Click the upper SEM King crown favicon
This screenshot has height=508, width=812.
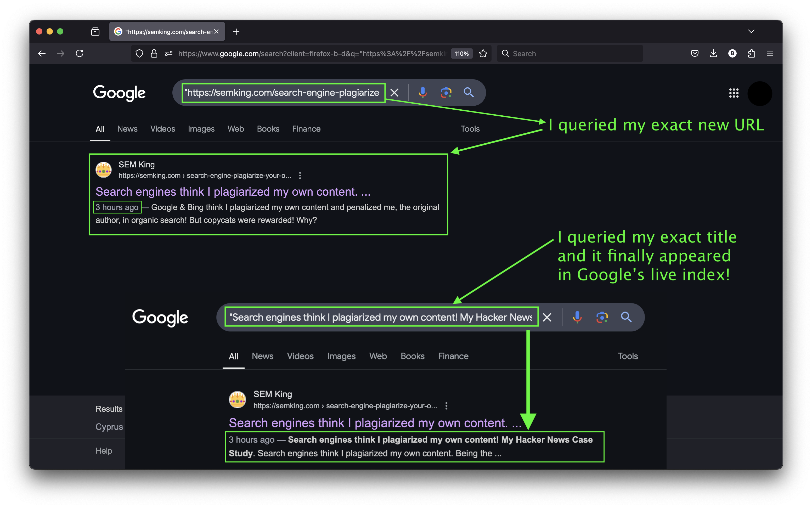pyautogui.click(x=104, y=169)
